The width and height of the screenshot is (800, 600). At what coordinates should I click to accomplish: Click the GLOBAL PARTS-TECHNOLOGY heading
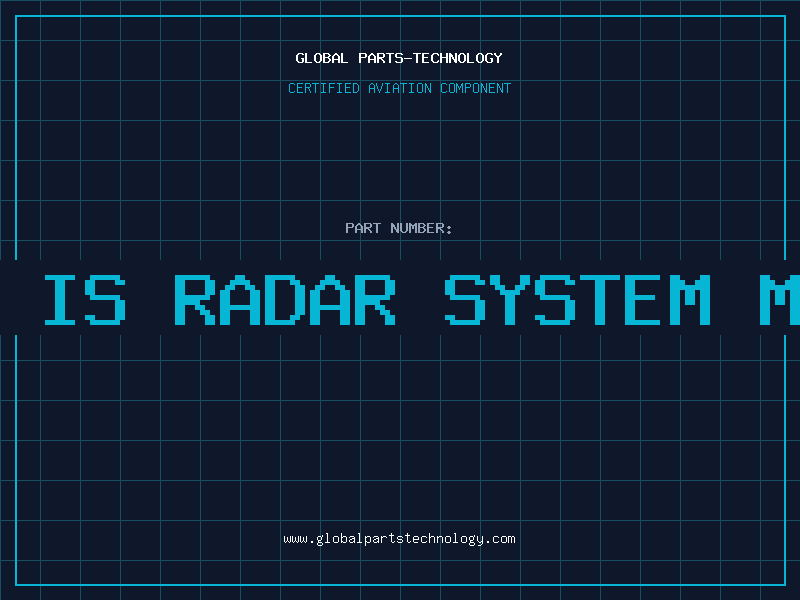click(x=399, y=58)
